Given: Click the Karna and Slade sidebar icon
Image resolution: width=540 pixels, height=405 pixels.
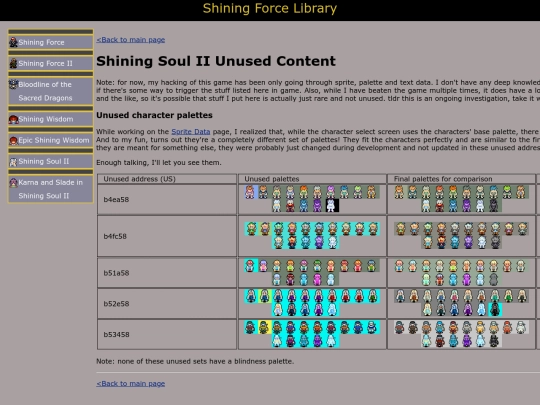Looking at the screenshot, I should pos(13,183).
